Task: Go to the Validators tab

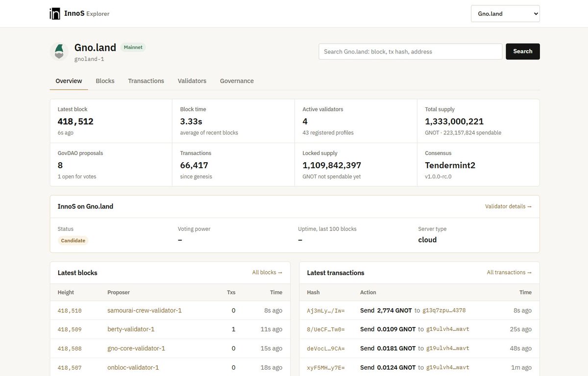Action: (192, 81)
